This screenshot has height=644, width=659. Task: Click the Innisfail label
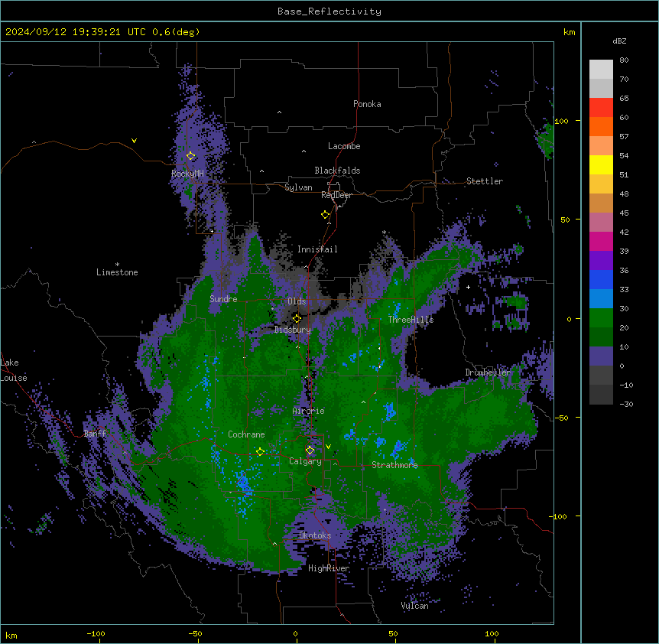pyautogui.click(x=317, y=249)
